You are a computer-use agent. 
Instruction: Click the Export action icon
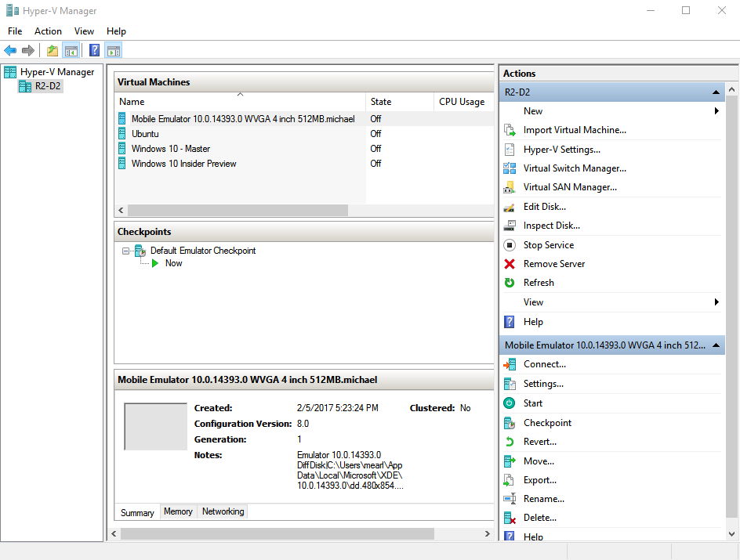(510, 480)
